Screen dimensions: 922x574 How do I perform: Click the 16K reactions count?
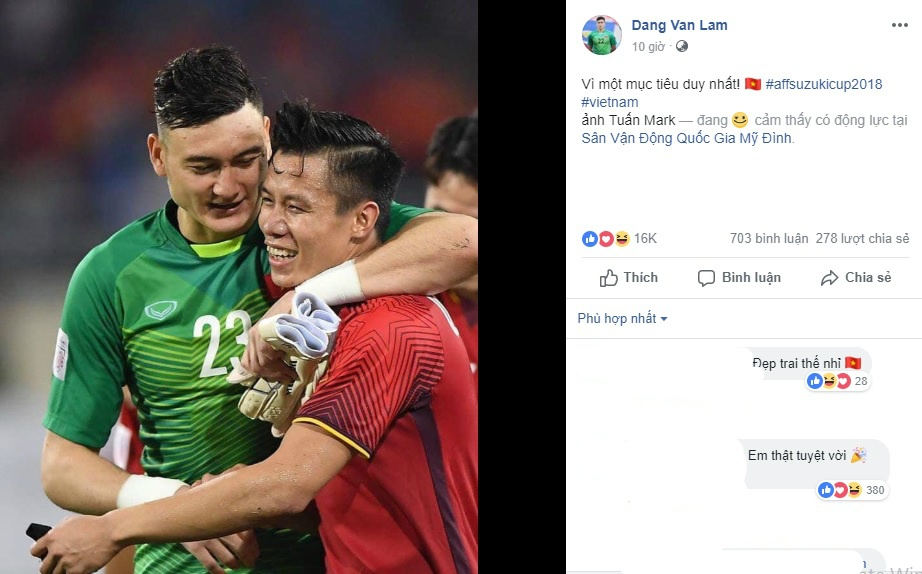645,238
